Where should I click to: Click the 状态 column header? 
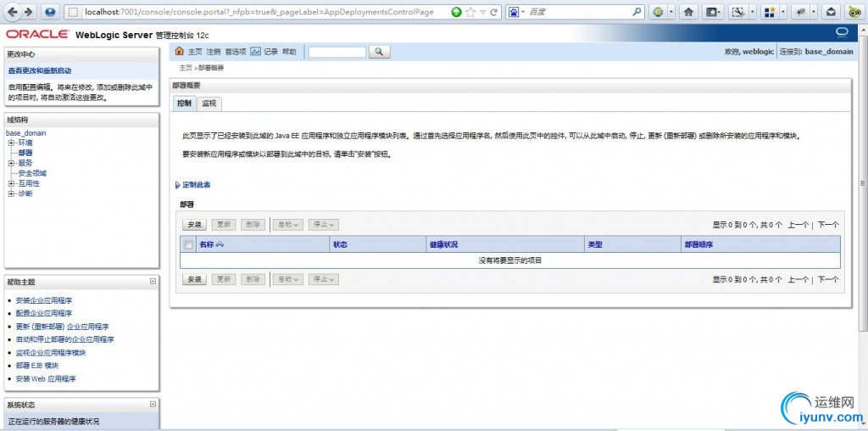point(341,244)
